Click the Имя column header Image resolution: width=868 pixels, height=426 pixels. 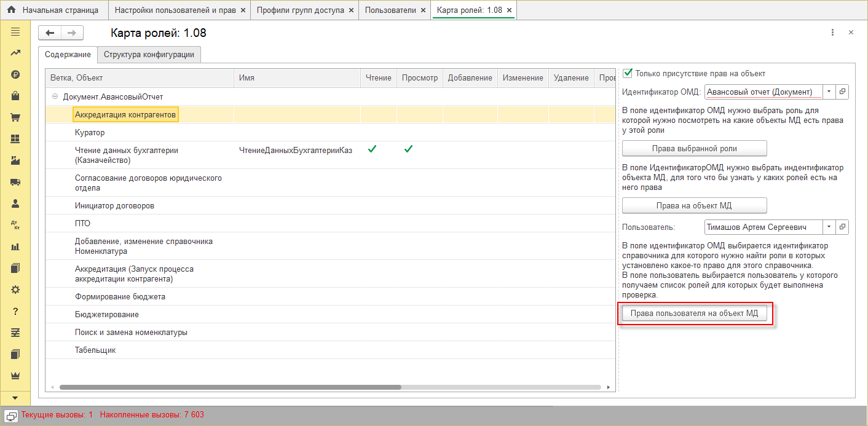(x=297, y=77)
